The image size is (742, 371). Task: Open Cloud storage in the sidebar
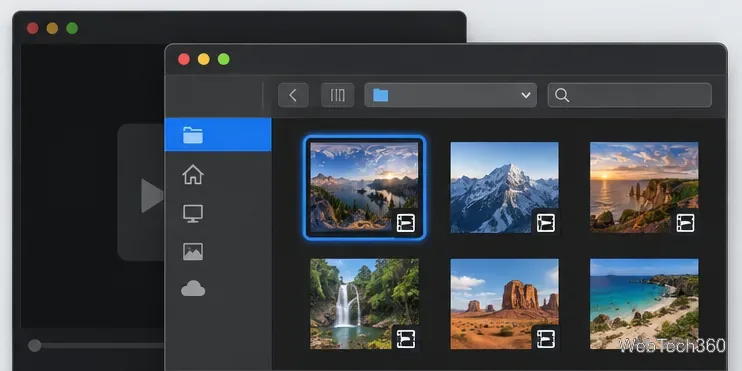[193, 288]
